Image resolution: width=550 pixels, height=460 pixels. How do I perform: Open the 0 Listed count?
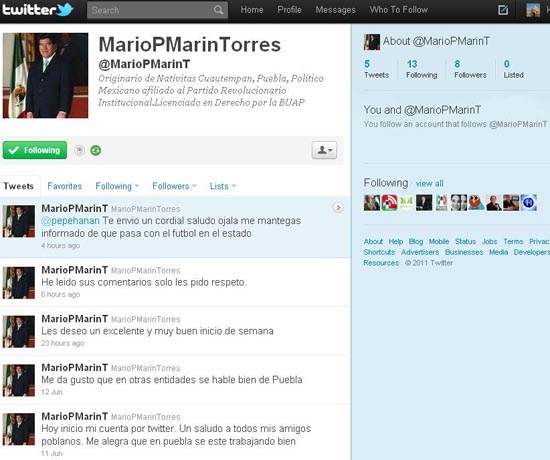[x=514, y=69]
